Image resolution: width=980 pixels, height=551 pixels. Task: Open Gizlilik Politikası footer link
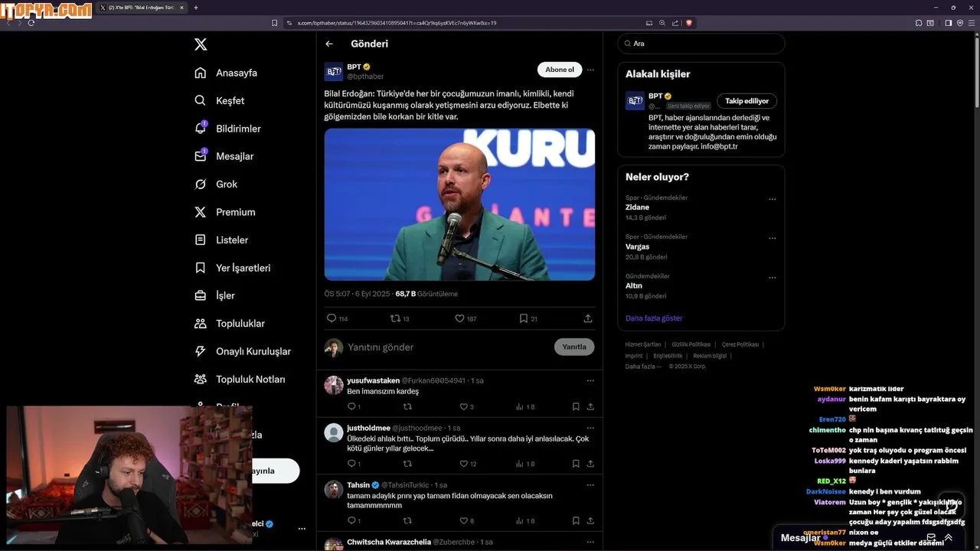(691, 344)
